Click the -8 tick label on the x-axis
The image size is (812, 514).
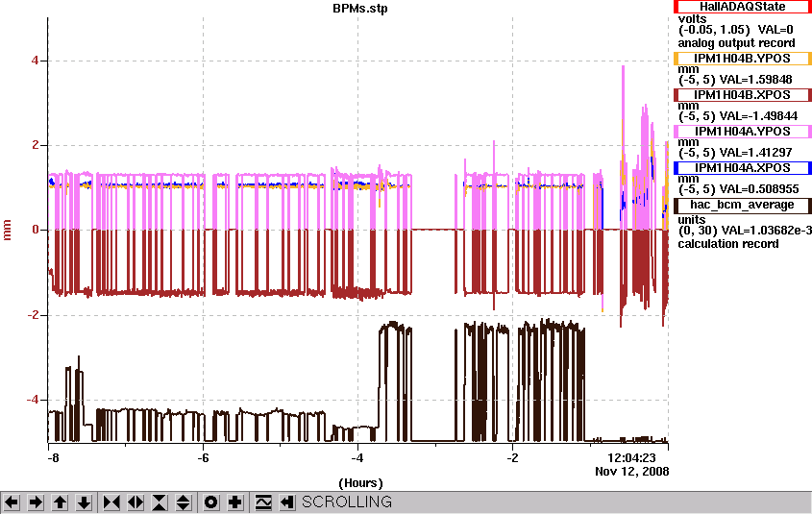53,458
